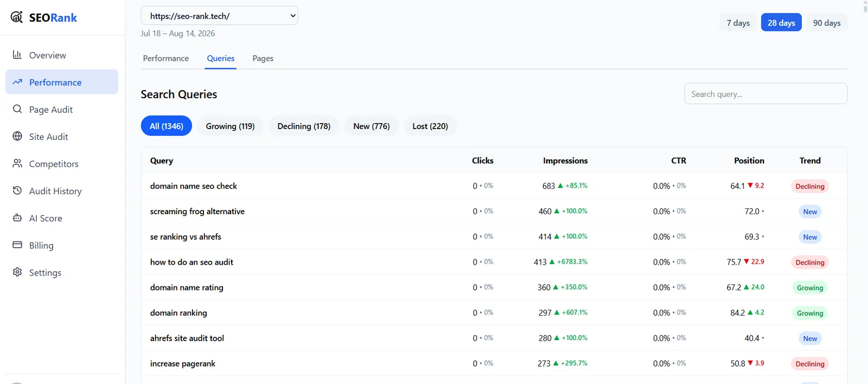Click the AI Score robot icon
This screenshot has height=384, width=868.
pos(17,217)
